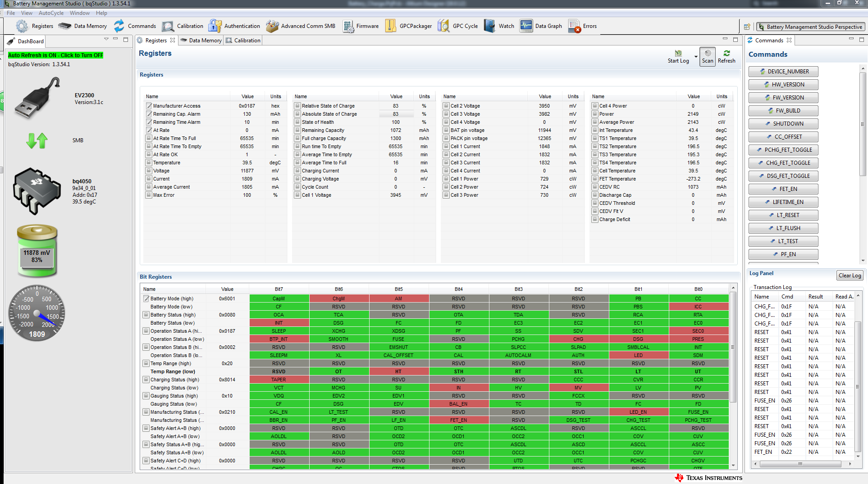Click the pencil icon beside At Rate
This screenshot has width=868, height=484.
[x=149, y=130]
